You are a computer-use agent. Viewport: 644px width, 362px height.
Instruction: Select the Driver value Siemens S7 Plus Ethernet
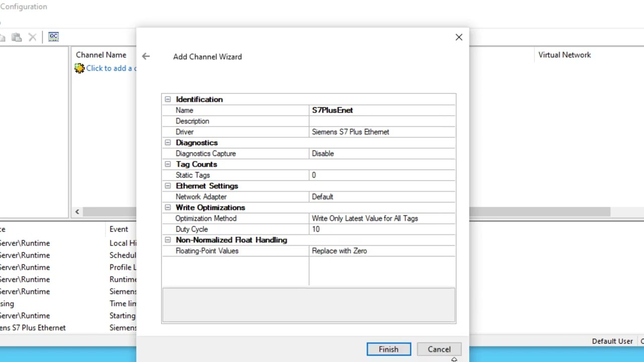pyautogui.click(x=382, y=132)
